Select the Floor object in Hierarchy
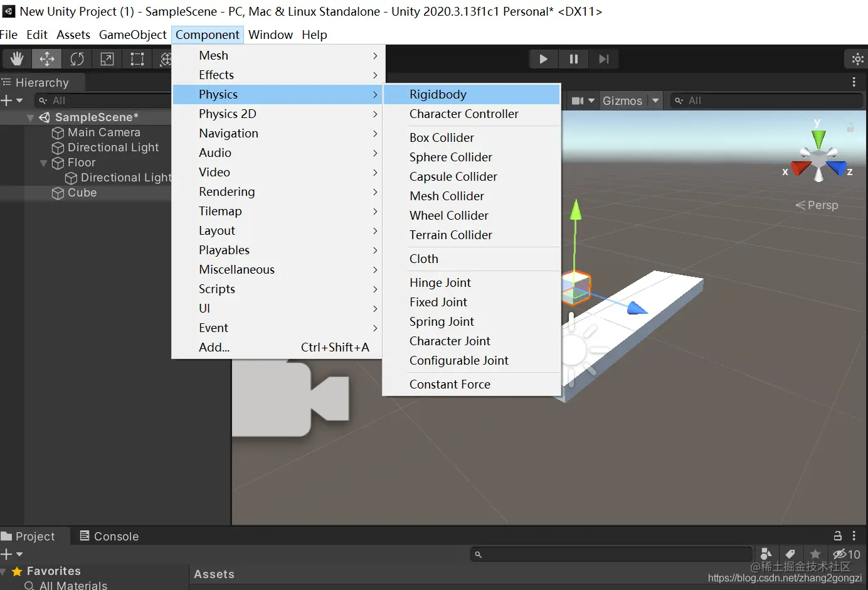Viewport: 868px width, 590px height. click(x=82, y=163)
